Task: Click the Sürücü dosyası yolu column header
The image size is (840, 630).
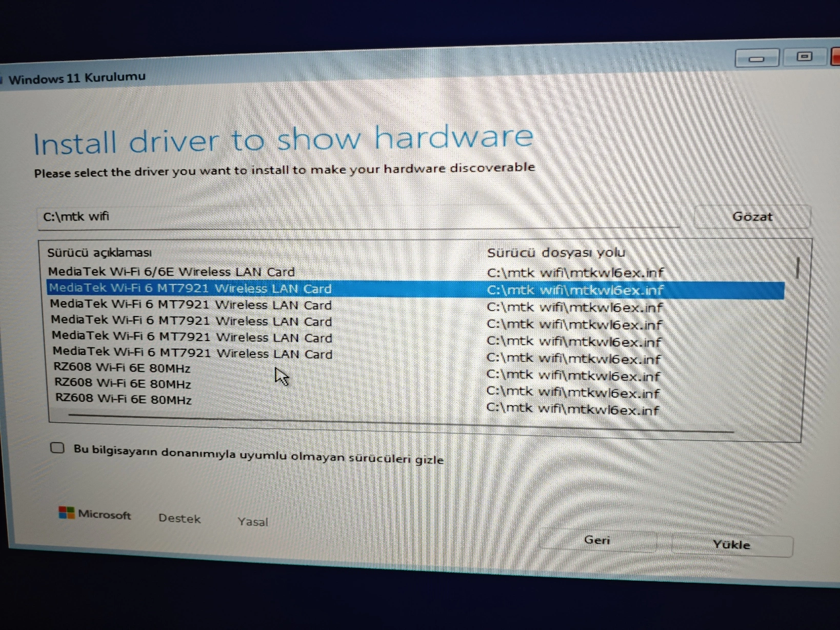Action: click(556, 252)
